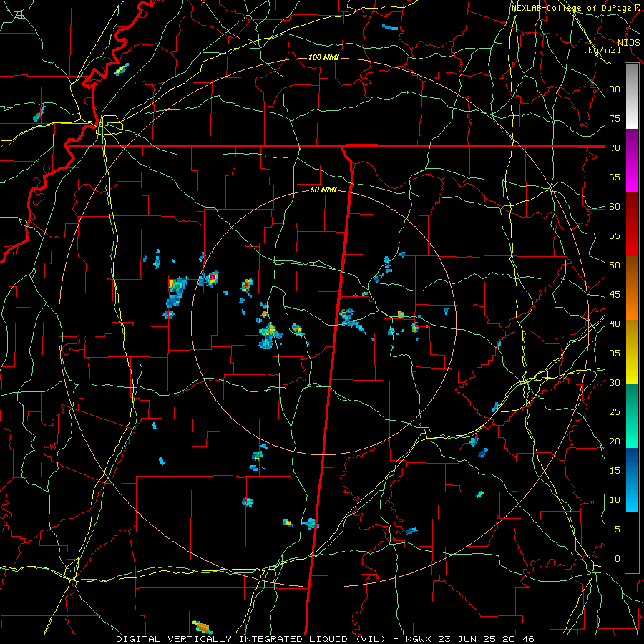Viewport: 644px width, 644px height.
Task: Click the 30 value on the scale
Action: tap(615, 382)
